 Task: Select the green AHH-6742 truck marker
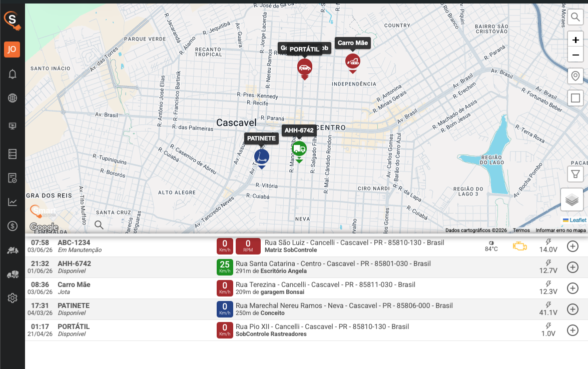299,151
